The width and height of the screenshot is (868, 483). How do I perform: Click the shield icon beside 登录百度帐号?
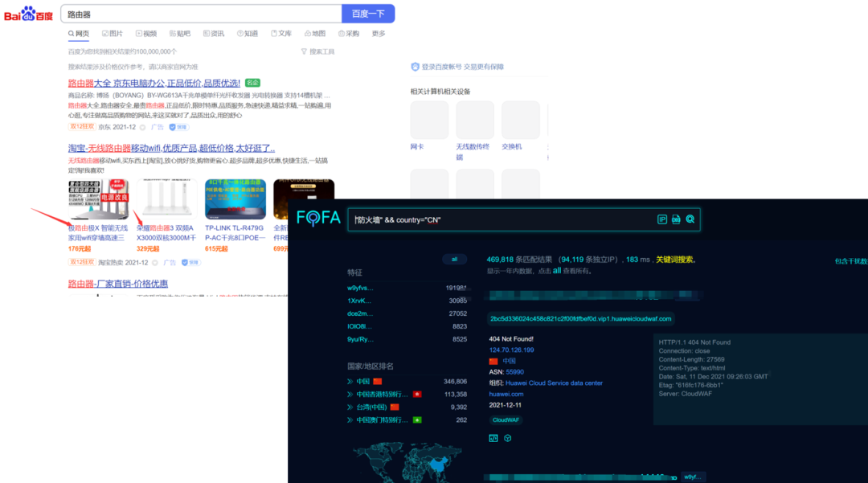[415, 67]
